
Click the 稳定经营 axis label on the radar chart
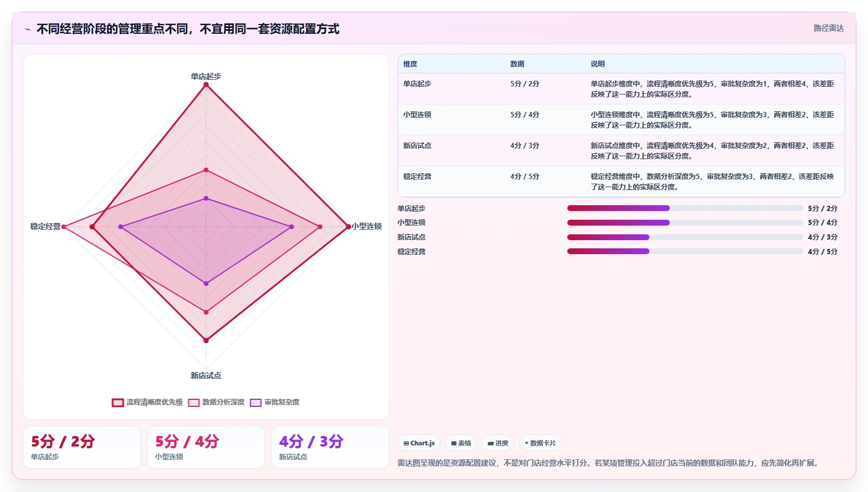45,226
